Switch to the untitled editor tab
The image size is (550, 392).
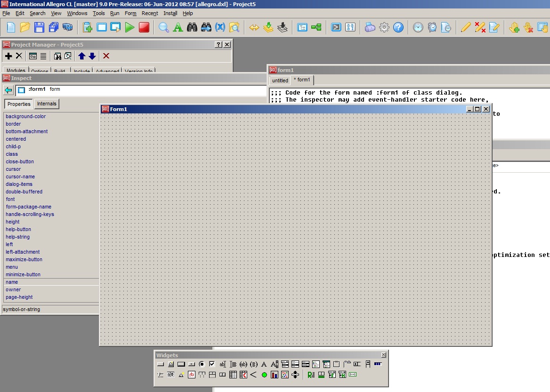[280, 80]
